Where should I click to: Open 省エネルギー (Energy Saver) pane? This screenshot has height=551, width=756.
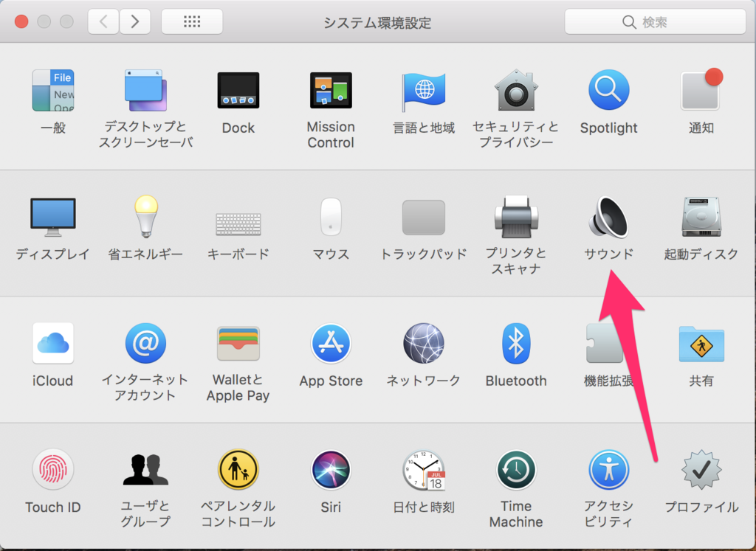145,216
